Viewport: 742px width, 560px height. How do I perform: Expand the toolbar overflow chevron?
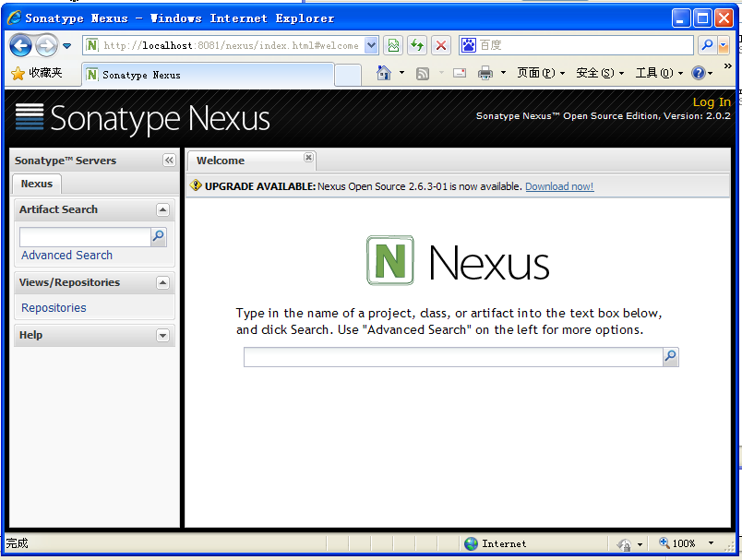pyautogui.click(x=728, y=66)
